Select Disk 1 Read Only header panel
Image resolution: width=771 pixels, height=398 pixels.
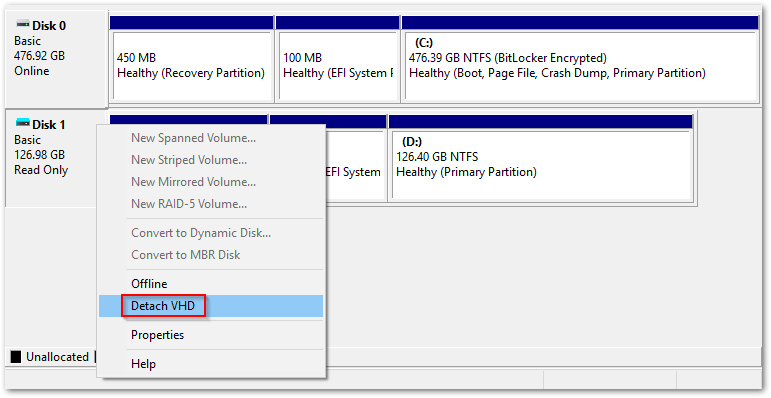[52, 157]
